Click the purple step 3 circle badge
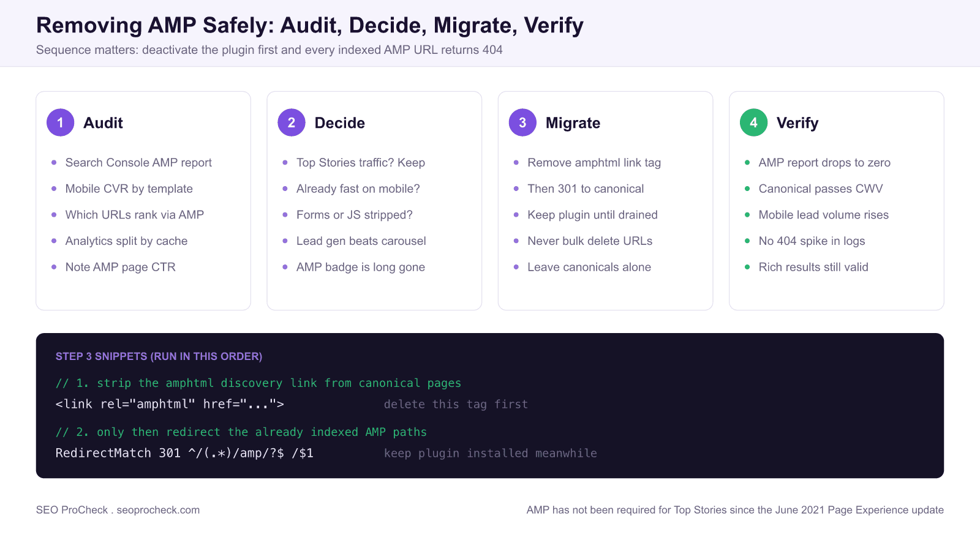980x551 pixels. 522,122
